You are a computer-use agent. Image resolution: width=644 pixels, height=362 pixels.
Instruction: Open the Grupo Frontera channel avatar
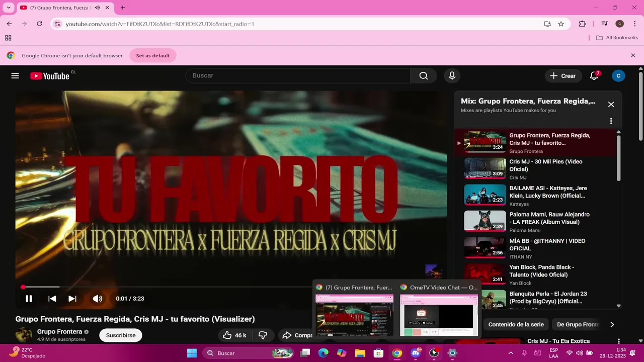coord(24,335)
